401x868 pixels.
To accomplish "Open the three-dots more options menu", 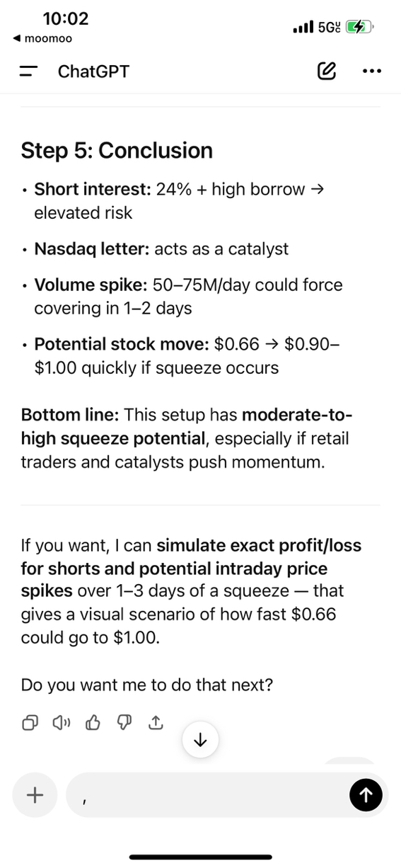I will (371, 71).
